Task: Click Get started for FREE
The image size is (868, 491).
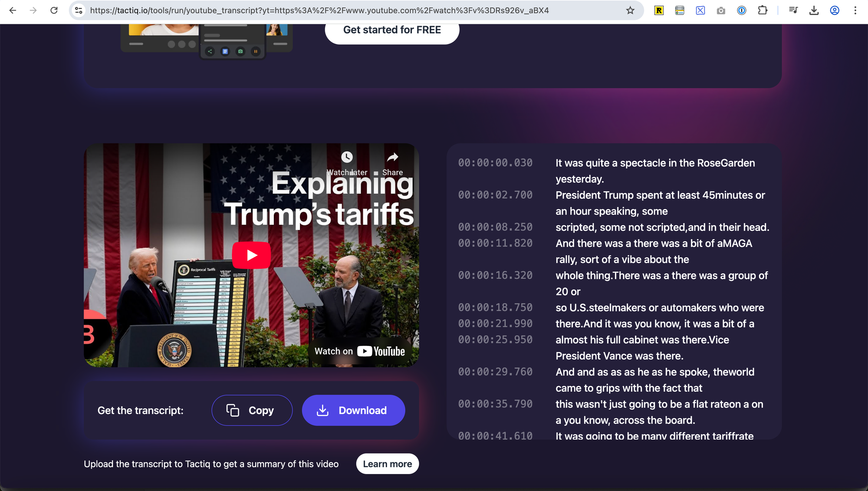Action: coord(392,30)
